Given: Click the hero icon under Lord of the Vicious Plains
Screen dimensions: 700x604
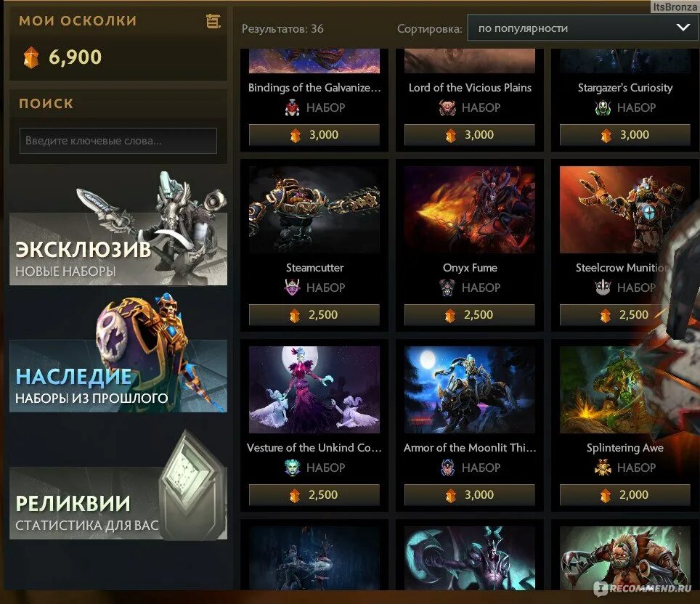Looking at the screenshot, I should coord(447,107).
